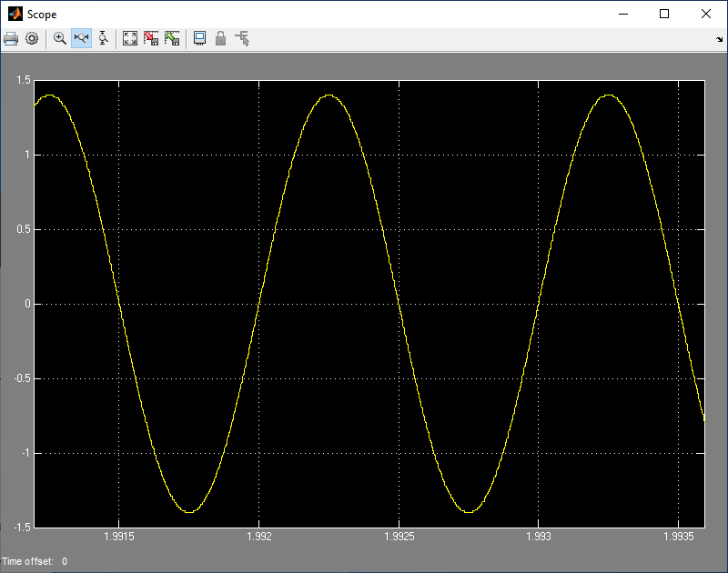Minimize the Scope window
728x573 pixels.
(622, 14)
